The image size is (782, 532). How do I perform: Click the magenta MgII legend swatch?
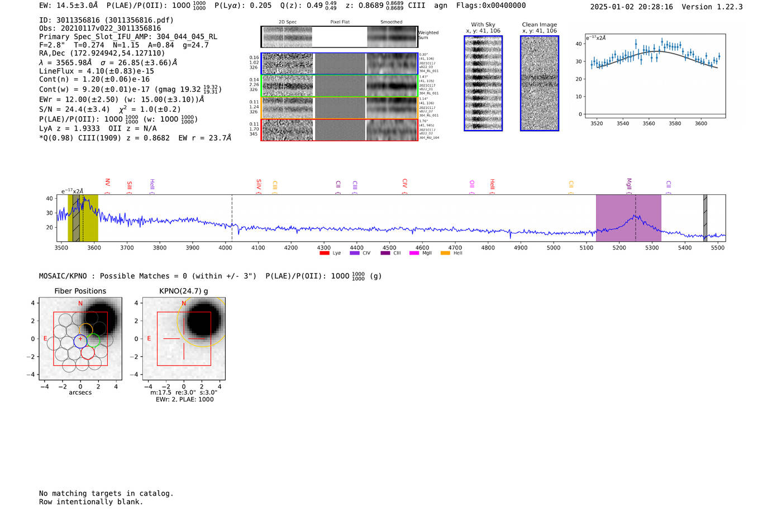click(414, 253)
